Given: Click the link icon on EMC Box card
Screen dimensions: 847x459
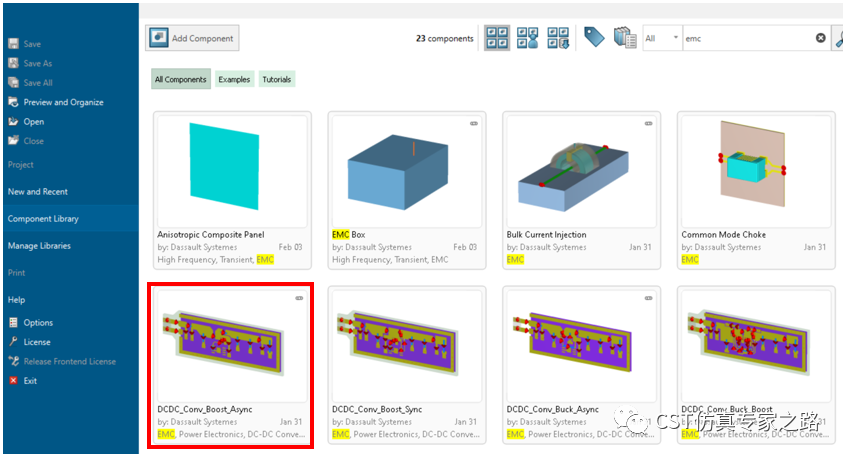Looking at the screenshot, I should point(474,124).
